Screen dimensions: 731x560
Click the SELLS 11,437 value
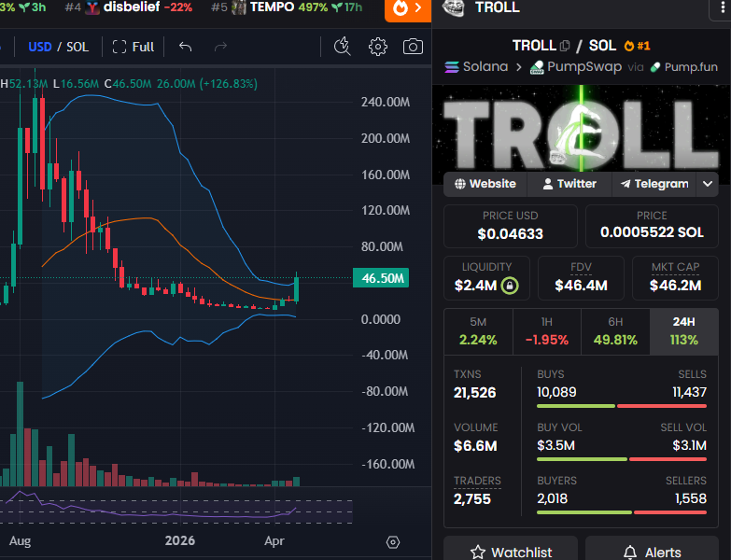click(689, 392)
